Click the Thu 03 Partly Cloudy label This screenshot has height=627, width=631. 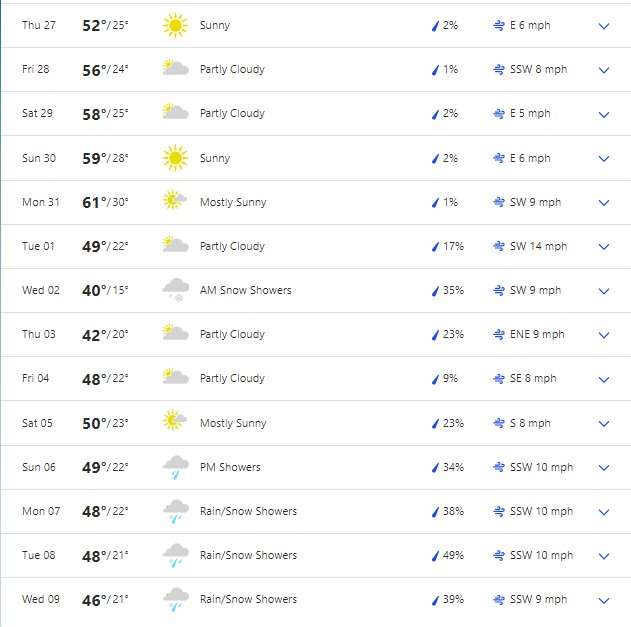coord(232,334)
